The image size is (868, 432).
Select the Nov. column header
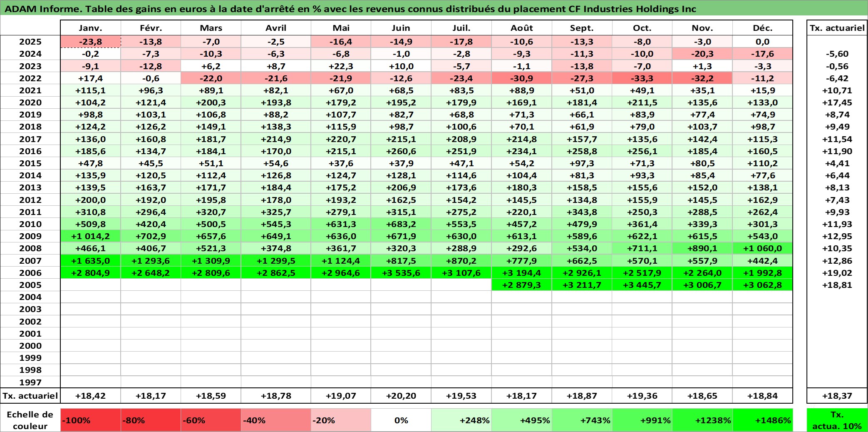(x=702, y=28)
